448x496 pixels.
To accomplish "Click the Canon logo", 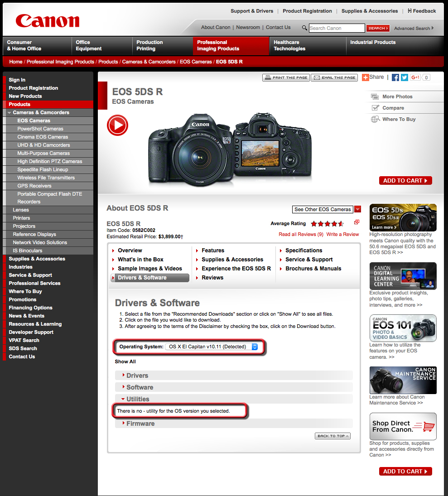I will point(48,21).
